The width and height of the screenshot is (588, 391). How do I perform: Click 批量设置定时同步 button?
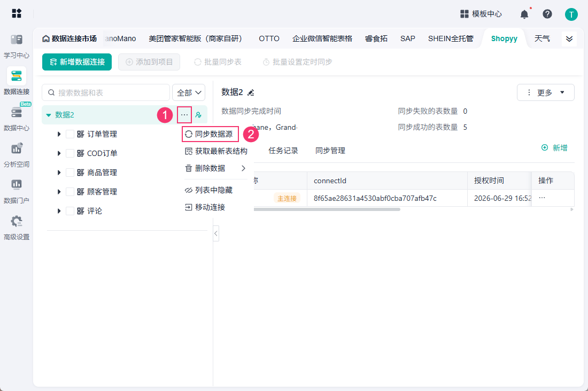click(297, 62)
